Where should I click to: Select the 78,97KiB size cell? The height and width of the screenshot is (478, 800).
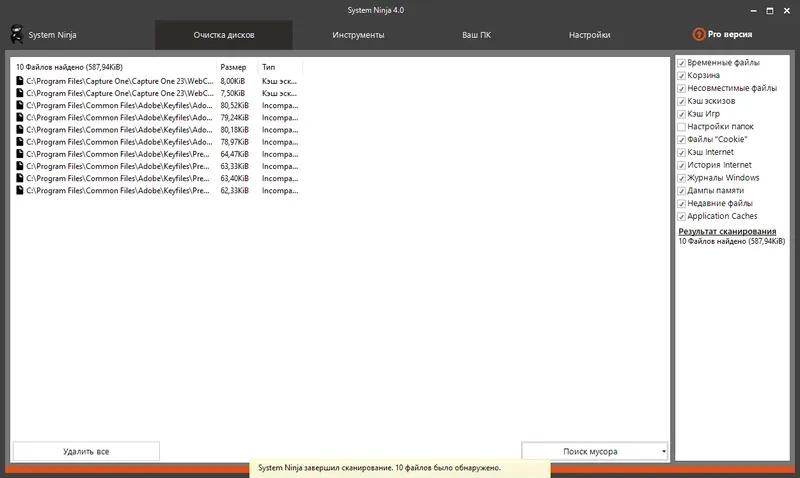click(x=235, y=142)
